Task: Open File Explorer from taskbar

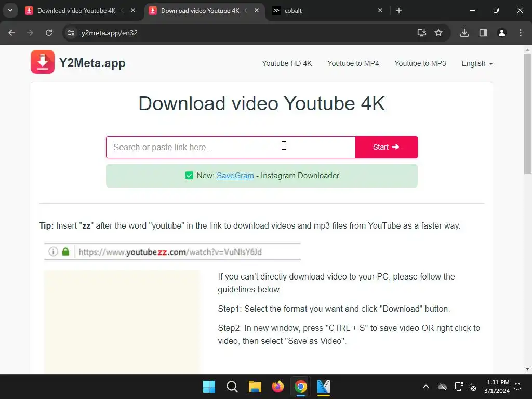Action: click(x=255, y=387)
